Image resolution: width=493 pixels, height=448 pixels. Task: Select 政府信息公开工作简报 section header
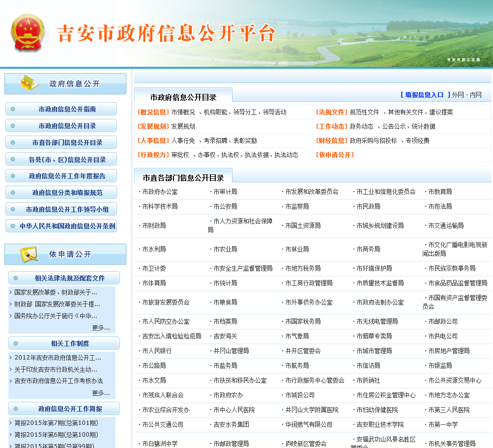64,409
